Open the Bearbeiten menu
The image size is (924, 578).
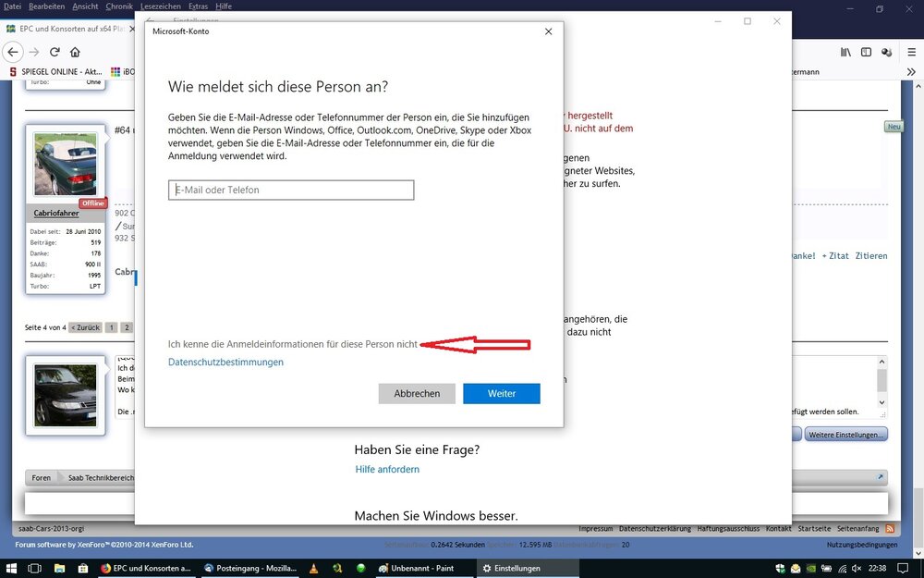[x=46, y=6]
